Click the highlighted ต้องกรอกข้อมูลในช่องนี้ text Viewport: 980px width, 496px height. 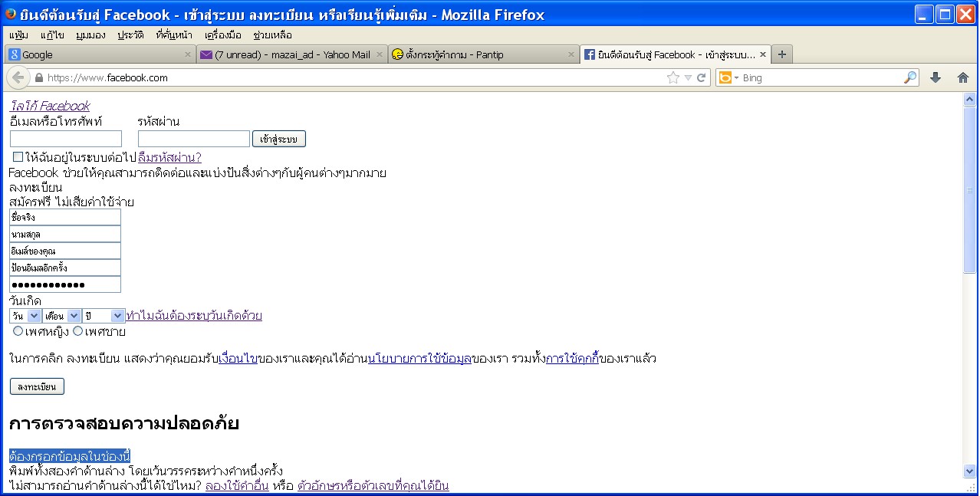click(70, 457)
